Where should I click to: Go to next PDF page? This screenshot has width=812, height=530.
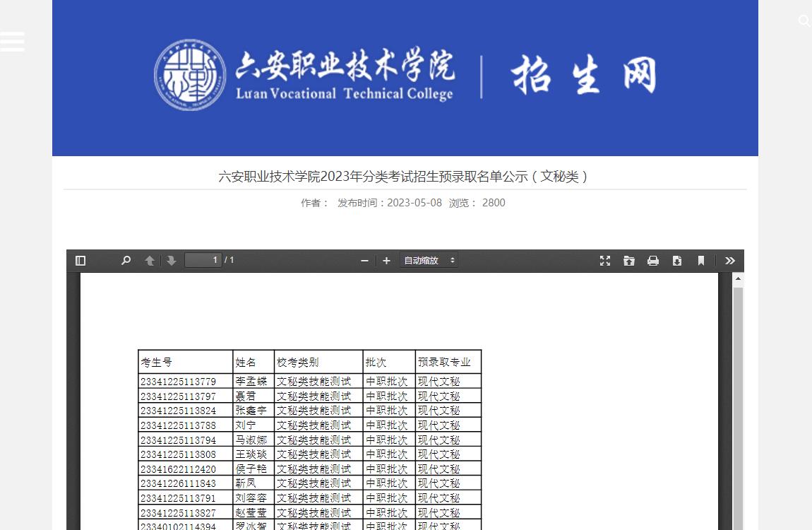pyautogui.click(x=172, y=261)
